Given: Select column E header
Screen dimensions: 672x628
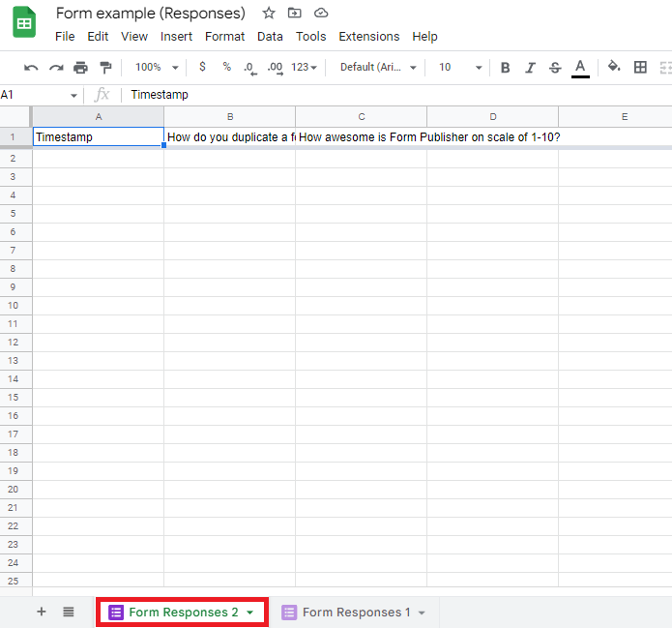Looking at the screenshot, I should (615, 117).
